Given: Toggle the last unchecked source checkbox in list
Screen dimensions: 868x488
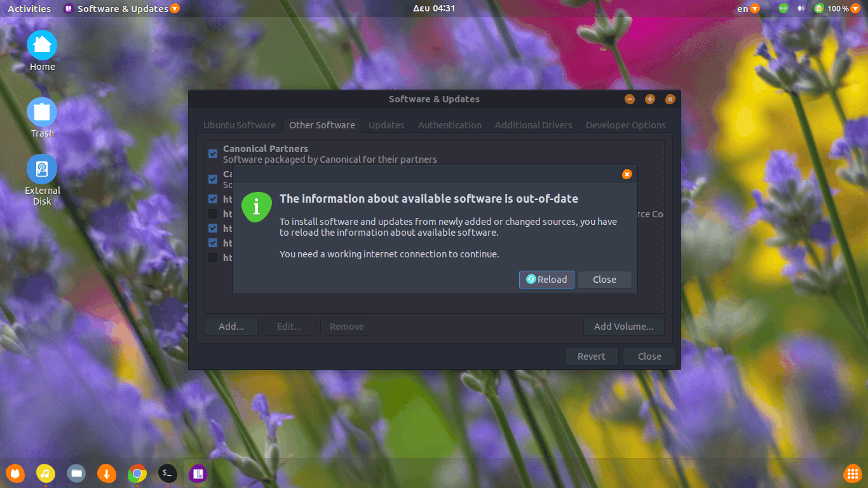Looking at the screenshot, I should pos(213,257).
